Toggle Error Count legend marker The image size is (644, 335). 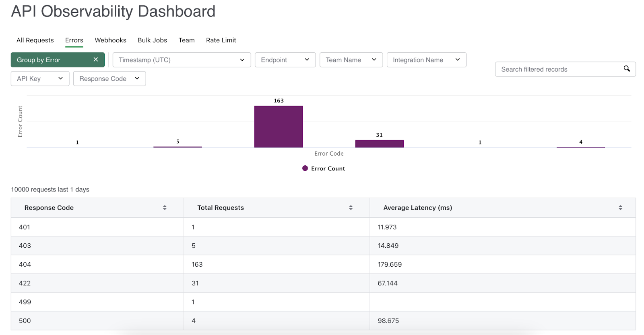[305, 169]
